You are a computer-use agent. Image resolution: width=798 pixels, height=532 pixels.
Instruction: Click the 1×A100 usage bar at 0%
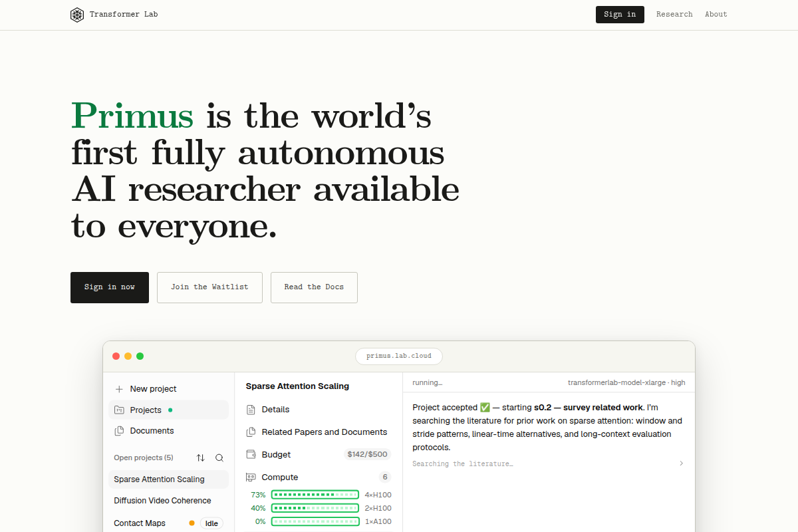[315, 521]
